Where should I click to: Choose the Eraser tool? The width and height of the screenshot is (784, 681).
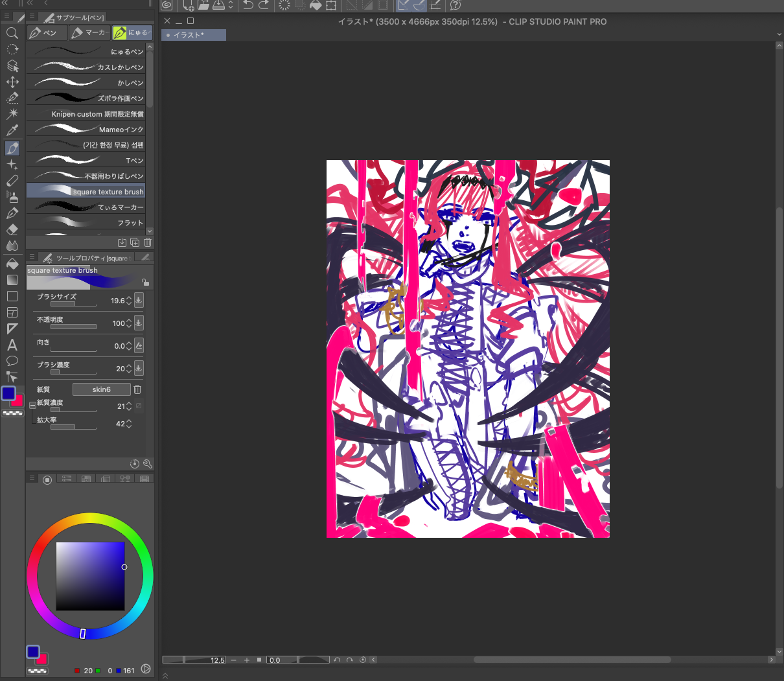(12, 230)
